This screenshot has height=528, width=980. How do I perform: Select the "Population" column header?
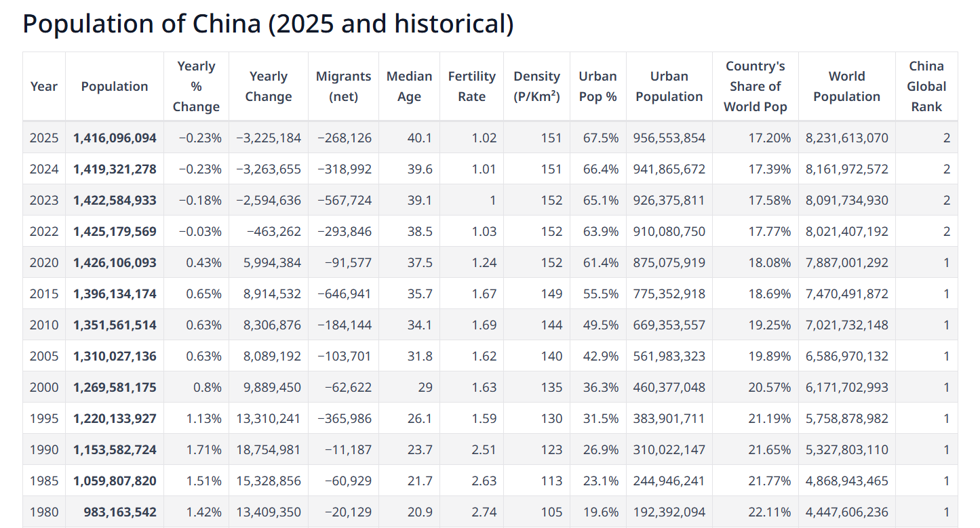click(115, 87)
